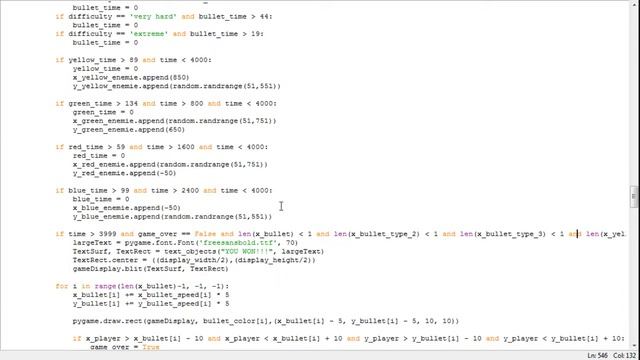
Task: Click the 'x_yellow_enemie.append(850)' line
Action: point(131,78)
